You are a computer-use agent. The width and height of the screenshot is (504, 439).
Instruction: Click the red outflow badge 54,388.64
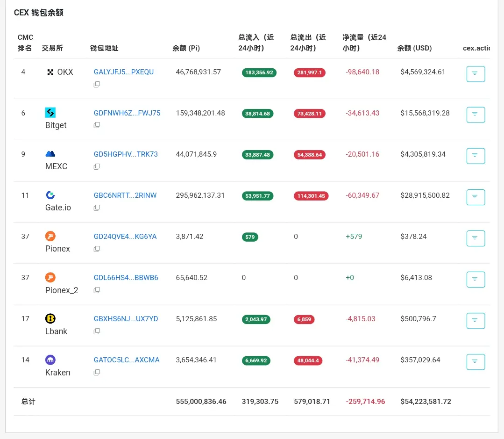click(x=310, y=155)
